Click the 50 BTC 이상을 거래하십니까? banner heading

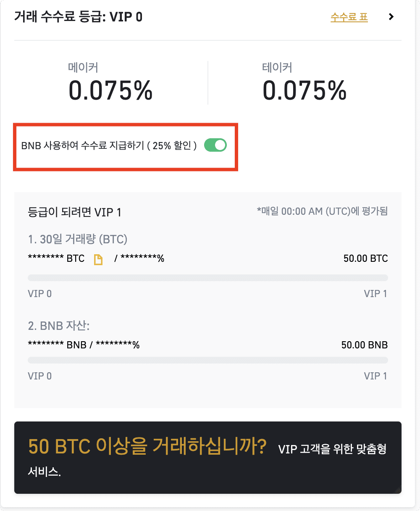(147, 447)
